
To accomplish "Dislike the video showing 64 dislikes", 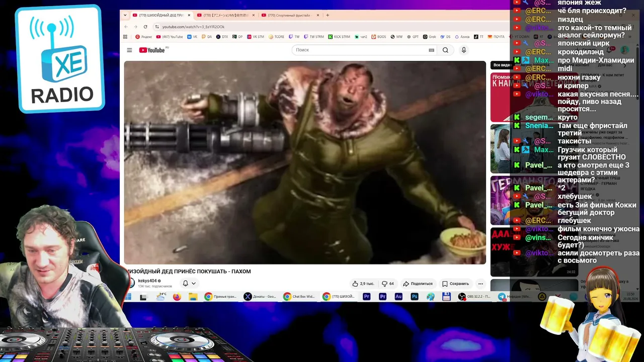I will coord(388,284).
